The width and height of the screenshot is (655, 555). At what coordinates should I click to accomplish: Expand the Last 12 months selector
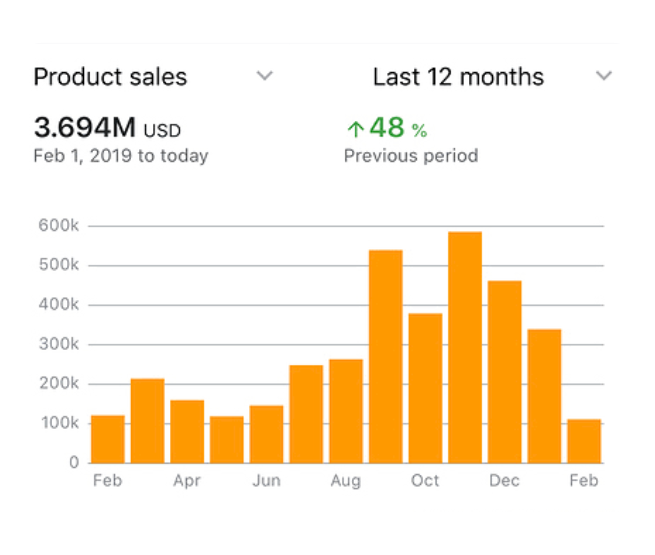point(458,77)
